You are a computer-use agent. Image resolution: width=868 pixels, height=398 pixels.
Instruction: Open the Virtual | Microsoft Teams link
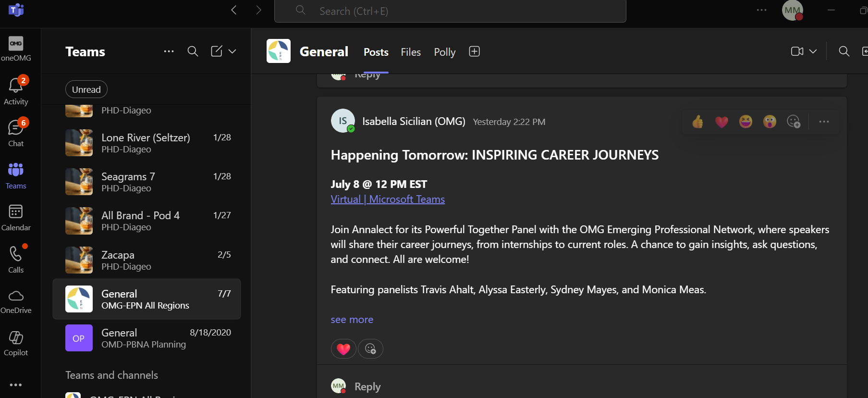coord(388,199)
